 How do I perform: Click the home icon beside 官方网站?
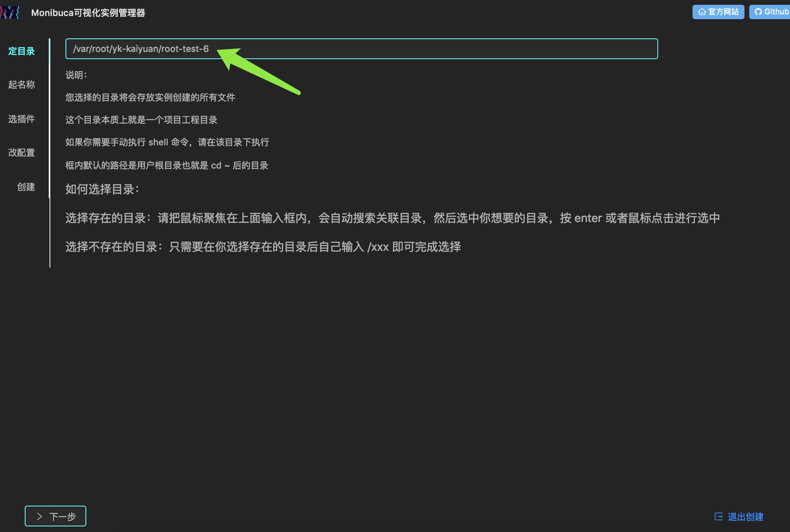tap(702, 12)
